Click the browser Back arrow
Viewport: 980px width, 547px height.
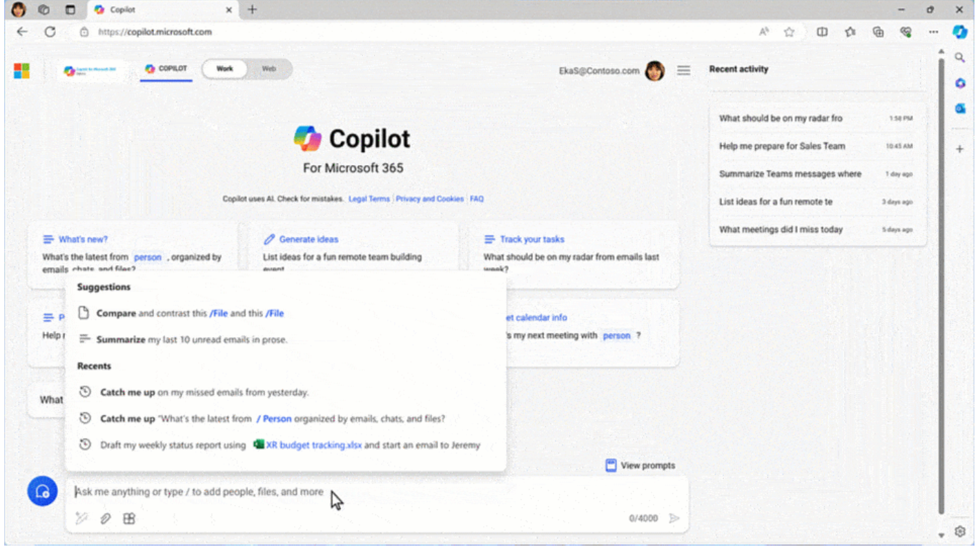pos(22,32)
